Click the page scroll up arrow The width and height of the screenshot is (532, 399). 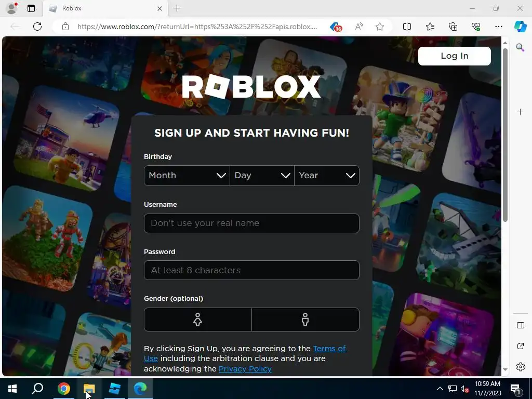(505, 43)
